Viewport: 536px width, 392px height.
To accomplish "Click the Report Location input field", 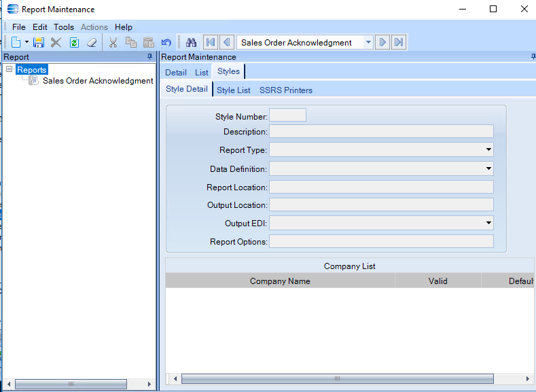I will [x=382, y=187].
